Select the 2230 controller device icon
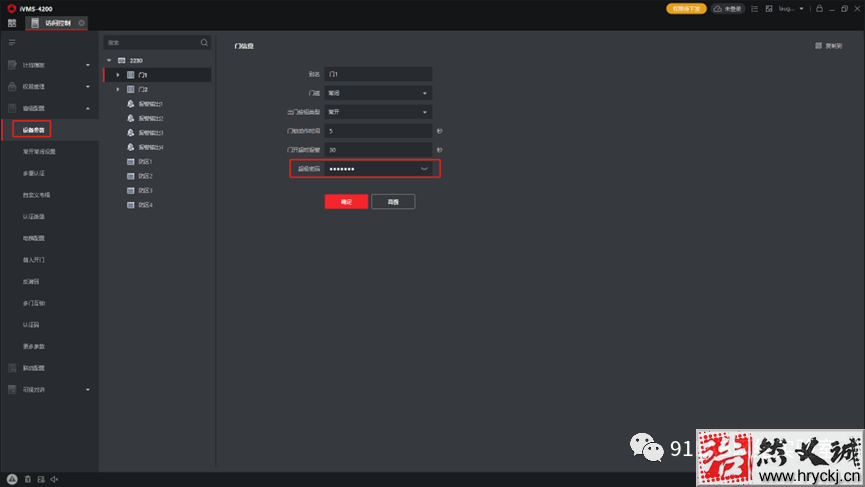Viewport: 865px width, 487px height. (x=122, y=61)
